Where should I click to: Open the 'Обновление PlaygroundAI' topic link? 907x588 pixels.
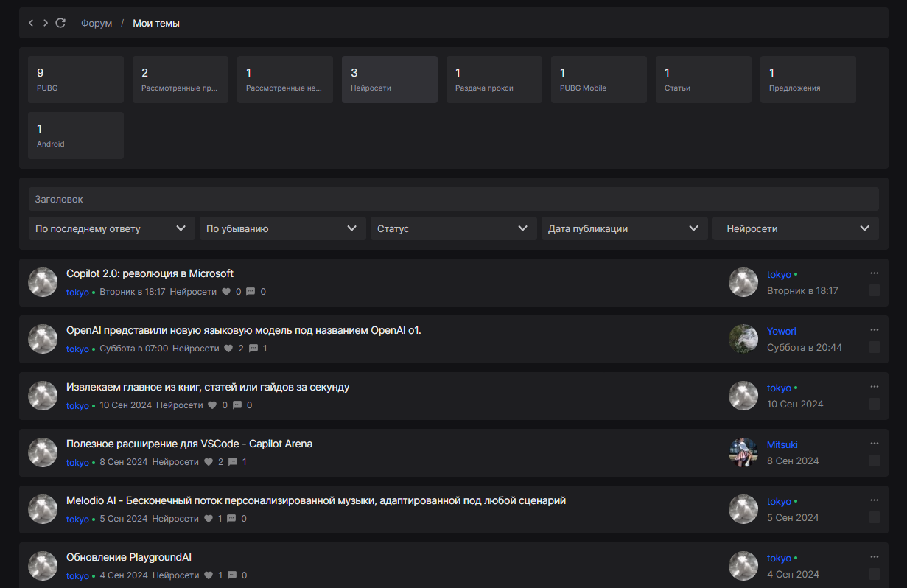(129, 557)
